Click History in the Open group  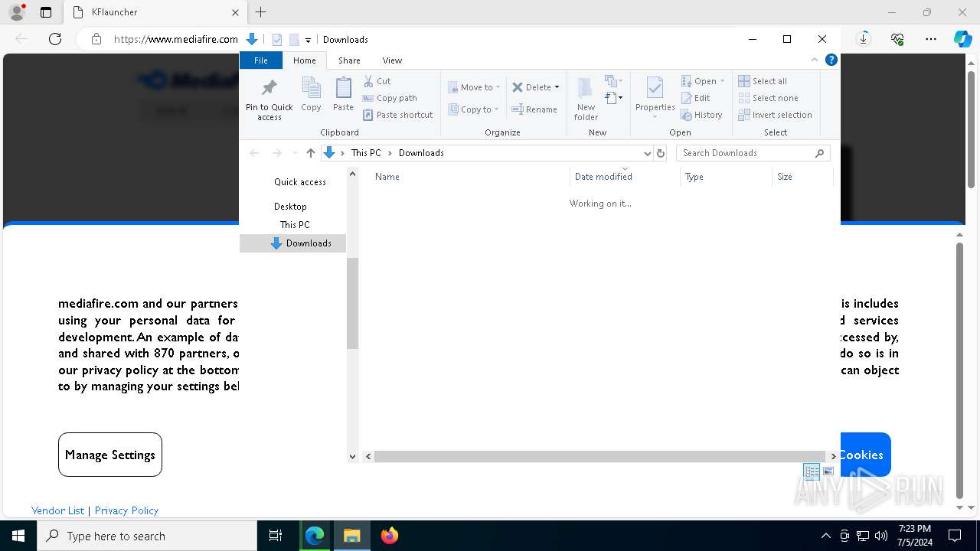tap(701, 115)
